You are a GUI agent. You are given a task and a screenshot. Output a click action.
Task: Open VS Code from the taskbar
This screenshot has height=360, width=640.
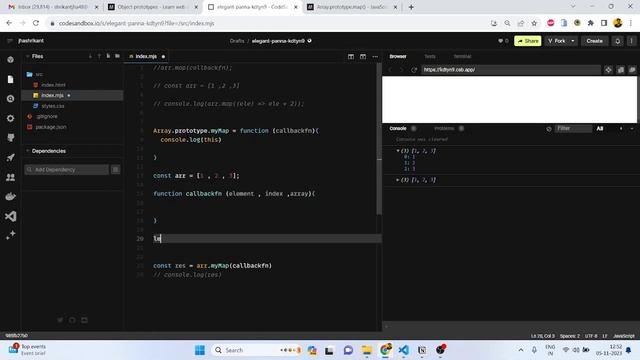[403, 350]
